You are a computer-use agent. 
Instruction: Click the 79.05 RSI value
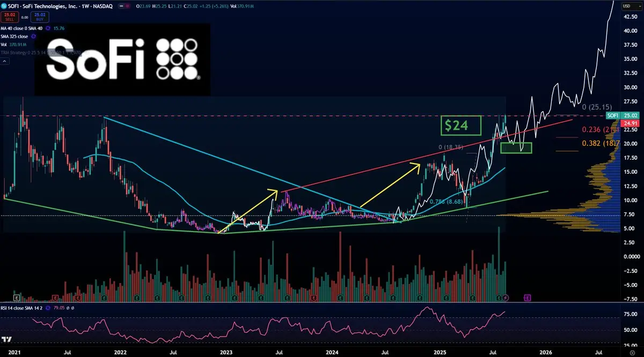[59, 308]
